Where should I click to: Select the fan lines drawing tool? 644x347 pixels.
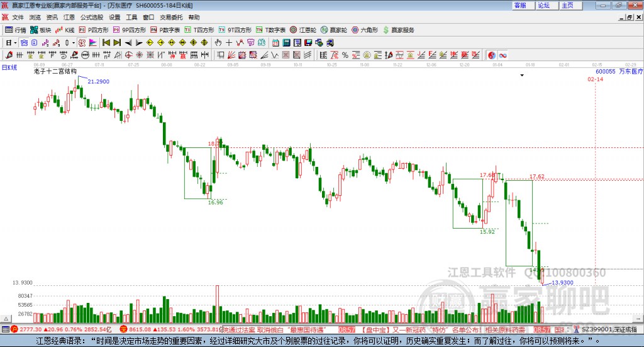[231, 55]
